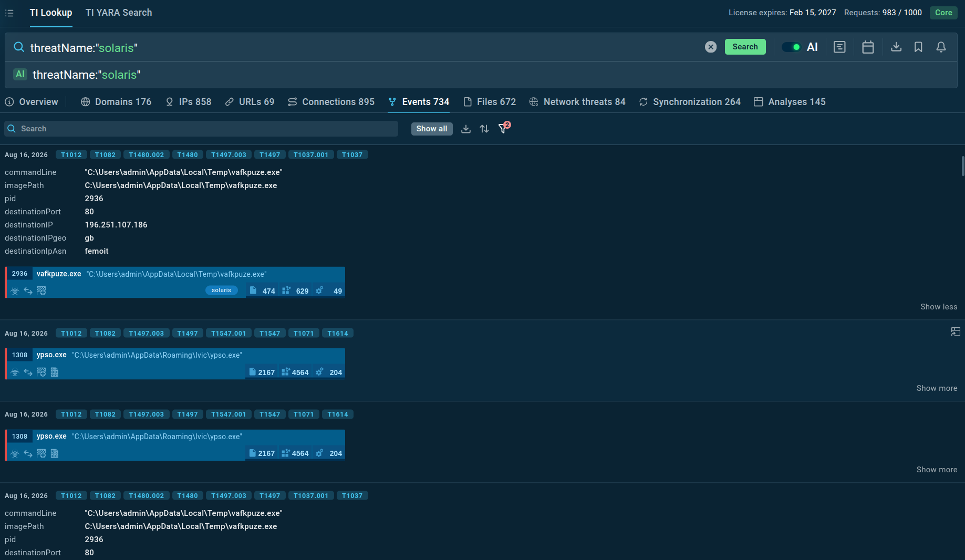The image size is (965, 560).
Task: Open the 4564 registry counter on the first ypso.exe
Action: [295, 372]
